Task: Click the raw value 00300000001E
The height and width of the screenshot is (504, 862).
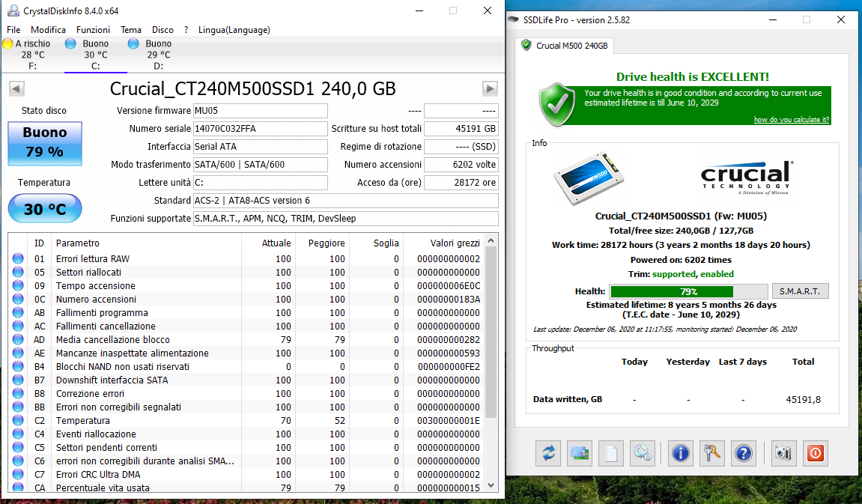Action: click(x=449, y=420)
